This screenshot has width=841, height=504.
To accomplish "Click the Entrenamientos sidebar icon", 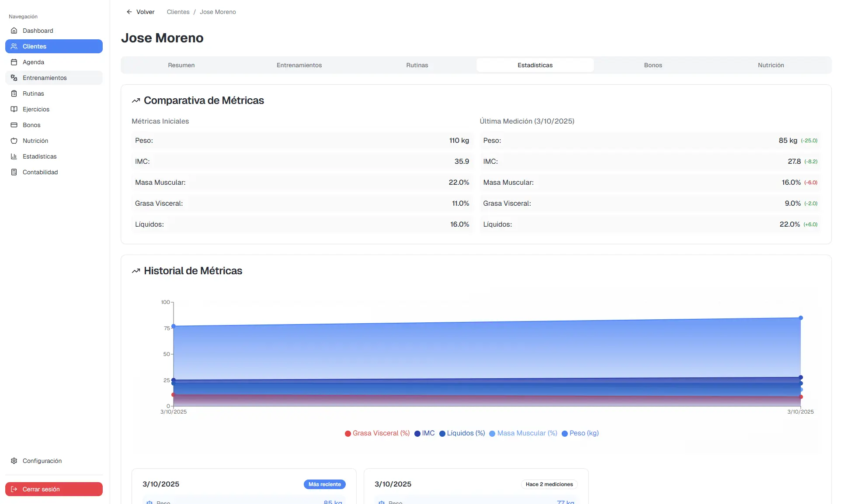I will pyautogui.click(x=14, y=78).
